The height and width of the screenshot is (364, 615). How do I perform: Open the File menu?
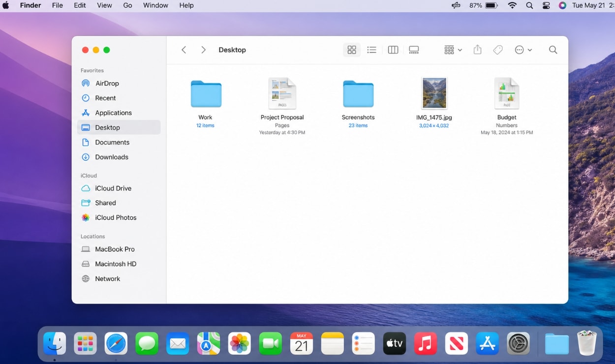[58, 5]
